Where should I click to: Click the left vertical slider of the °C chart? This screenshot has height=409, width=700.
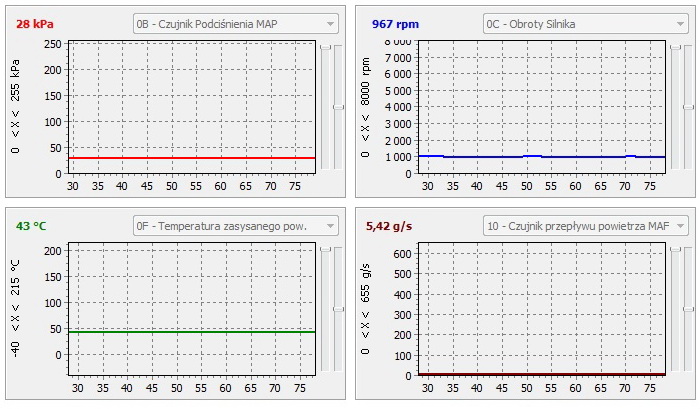324,250
